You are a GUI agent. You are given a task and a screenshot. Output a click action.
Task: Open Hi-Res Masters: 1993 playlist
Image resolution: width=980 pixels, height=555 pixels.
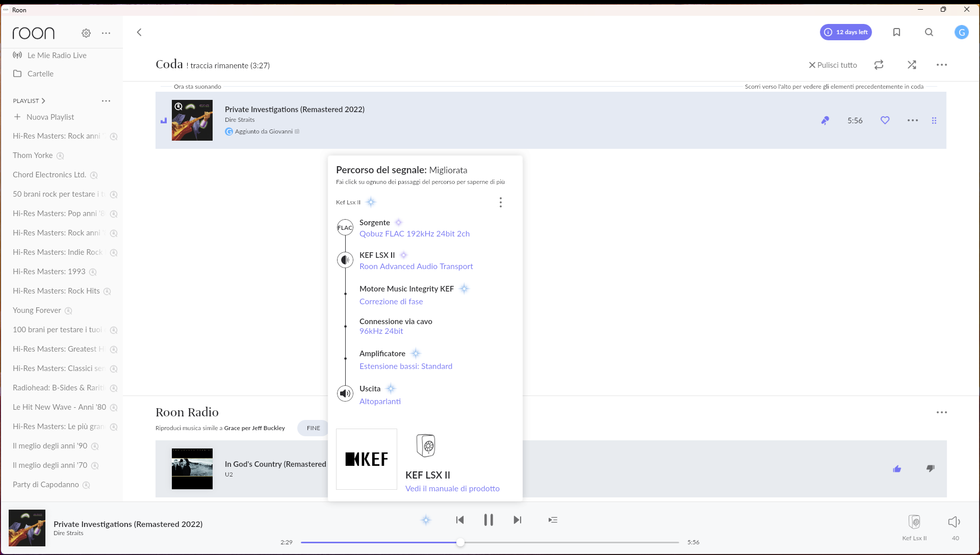click(49, 272)
